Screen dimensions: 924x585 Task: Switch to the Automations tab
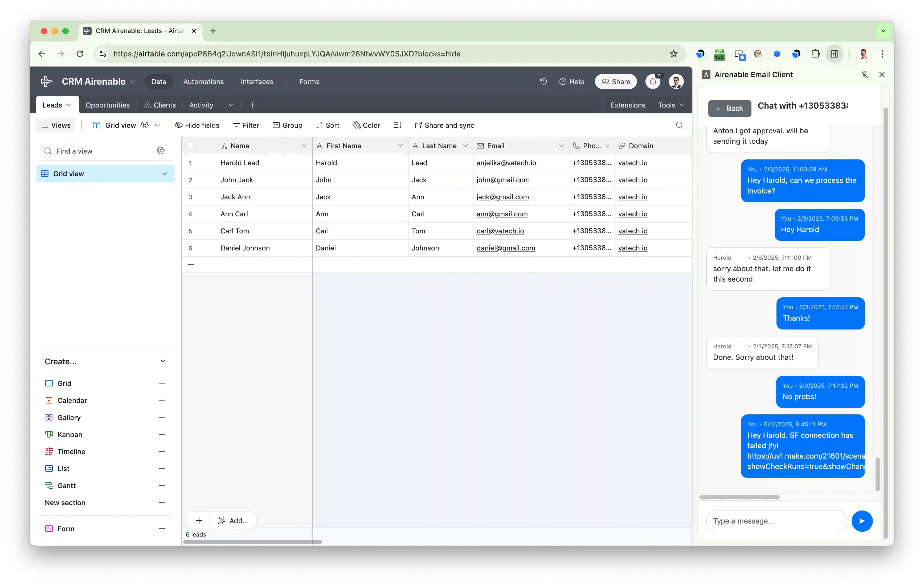(203, 81)
